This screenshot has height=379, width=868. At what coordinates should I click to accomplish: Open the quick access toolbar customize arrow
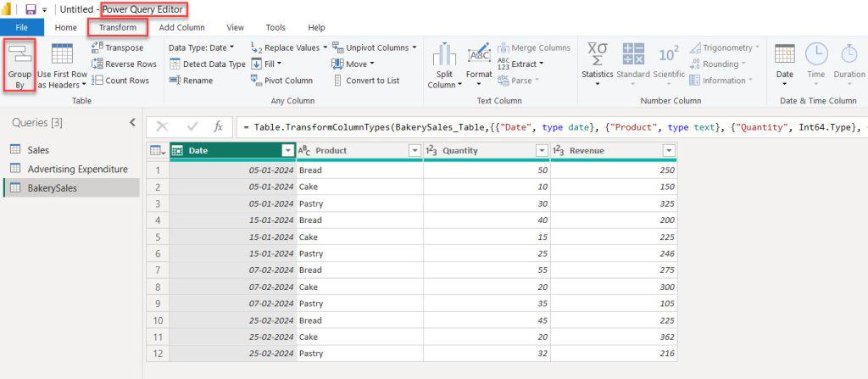44,10
